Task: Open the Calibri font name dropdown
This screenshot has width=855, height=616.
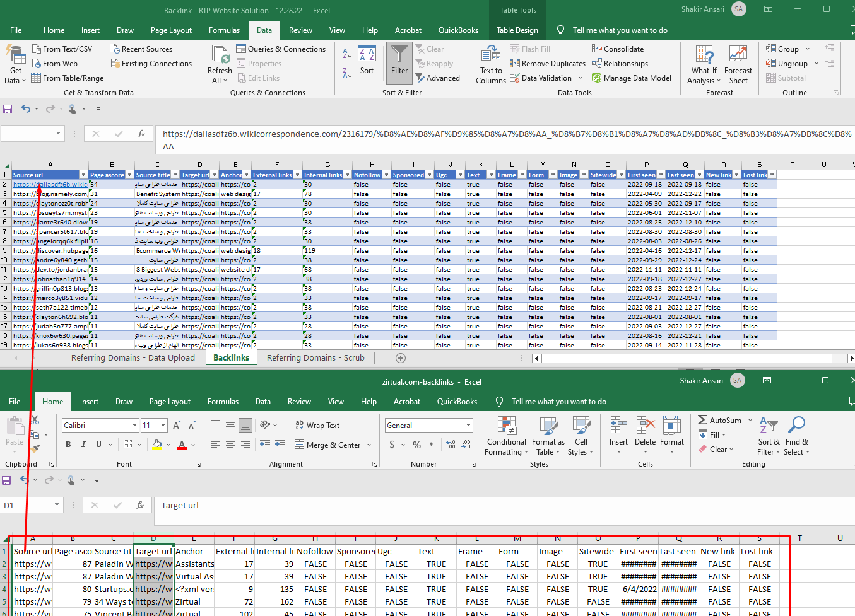Action: [x=134, y=426]
